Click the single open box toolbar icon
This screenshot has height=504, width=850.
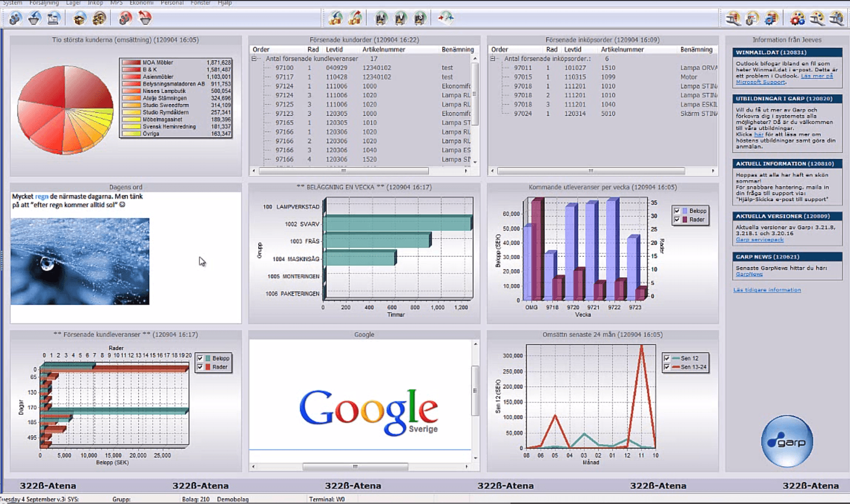(79, 18)
